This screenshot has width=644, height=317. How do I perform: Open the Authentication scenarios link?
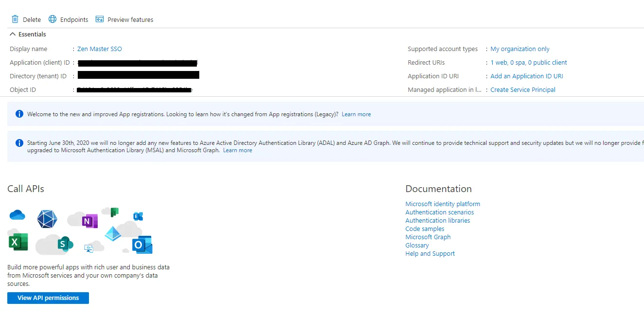(x=439, y=212)
